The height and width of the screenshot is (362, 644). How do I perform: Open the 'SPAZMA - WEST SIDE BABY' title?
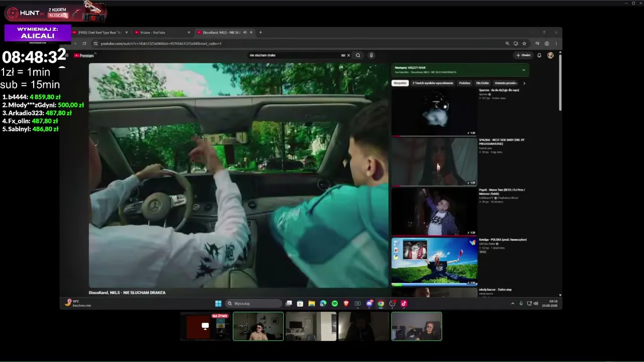(x=502, y=142)
